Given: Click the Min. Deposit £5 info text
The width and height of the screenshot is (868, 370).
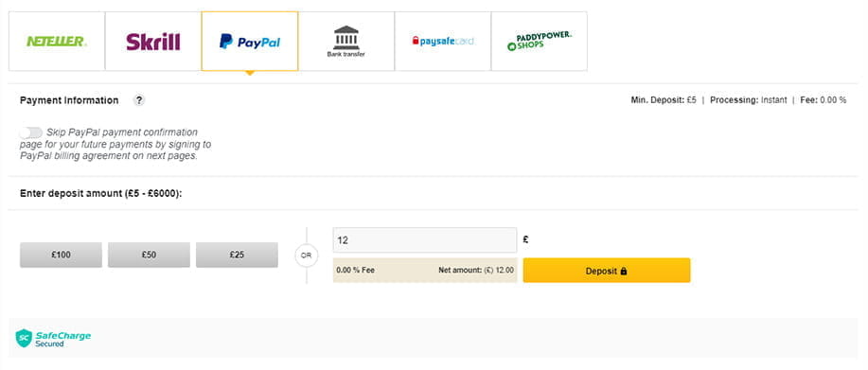Looking at the screenshot, I should (x=664, y=100).
